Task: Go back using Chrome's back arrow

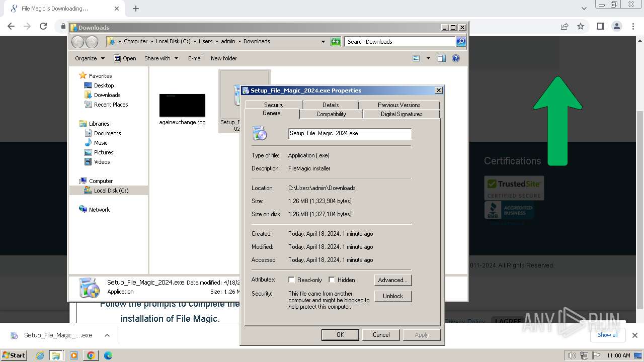Action: [x=11, y=26]
